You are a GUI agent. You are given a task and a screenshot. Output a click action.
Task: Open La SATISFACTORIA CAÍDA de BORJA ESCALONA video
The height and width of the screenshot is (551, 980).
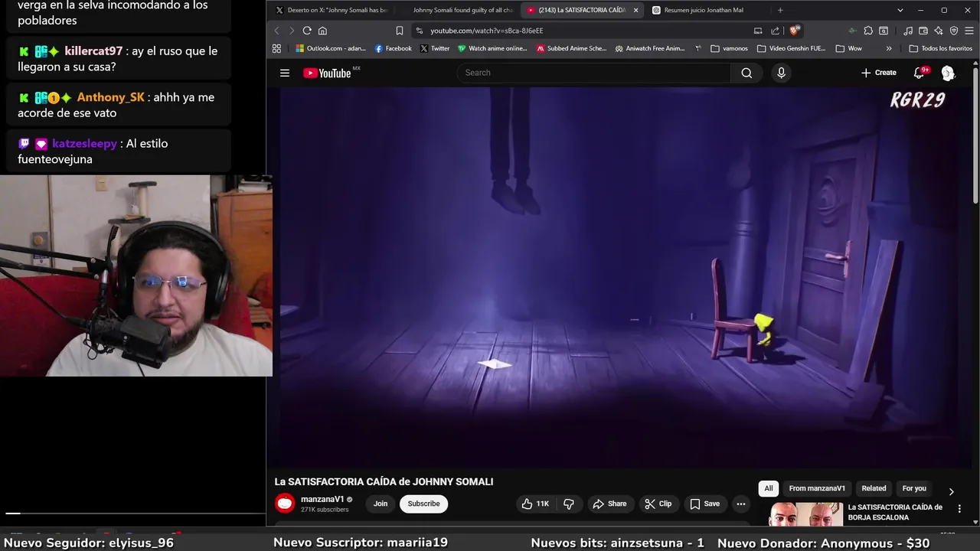tap(895, 512)
